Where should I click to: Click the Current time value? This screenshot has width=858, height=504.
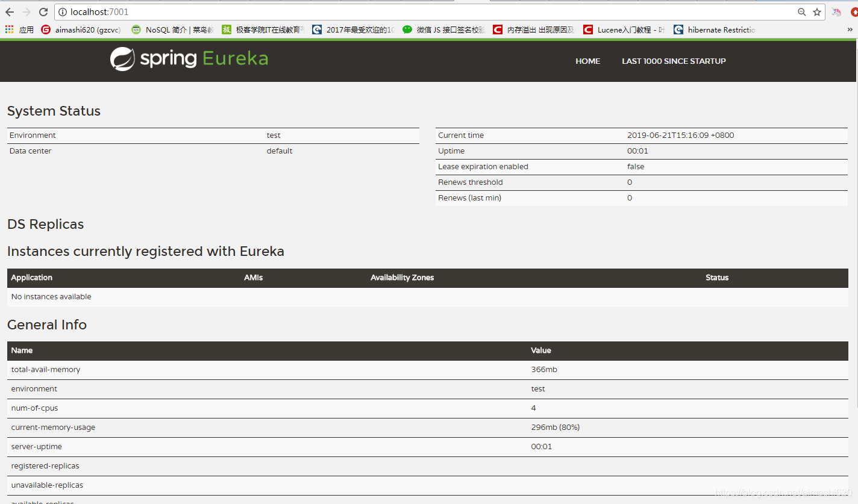click(680, 135)
